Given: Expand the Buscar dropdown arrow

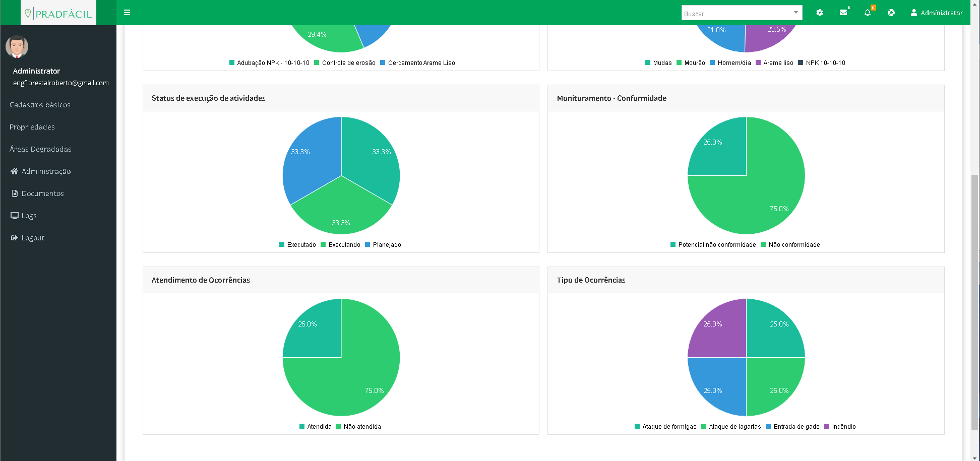Looking at the screenshot, I should (796, 13).
